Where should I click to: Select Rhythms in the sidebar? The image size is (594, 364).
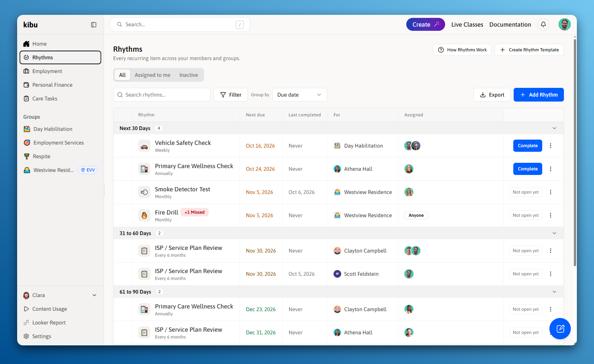[x=60, y=57]
